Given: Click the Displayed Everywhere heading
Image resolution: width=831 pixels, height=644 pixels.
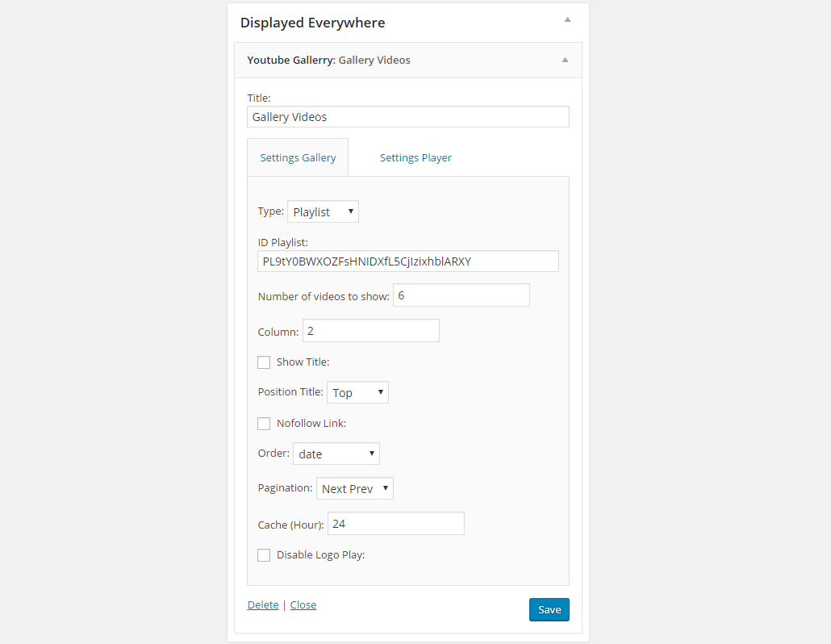Looking at the screenshot, I should (313, 23).
